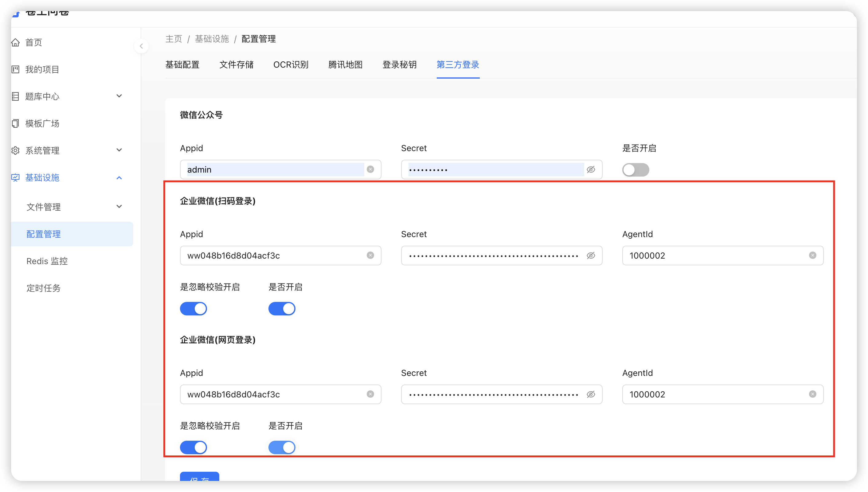Open 我的项目 in the sidebar

coord(42,69)
